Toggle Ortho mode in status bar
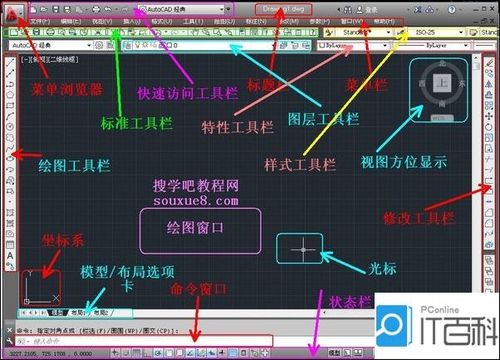Screen dimensions: 500x360 pos(147,353)
